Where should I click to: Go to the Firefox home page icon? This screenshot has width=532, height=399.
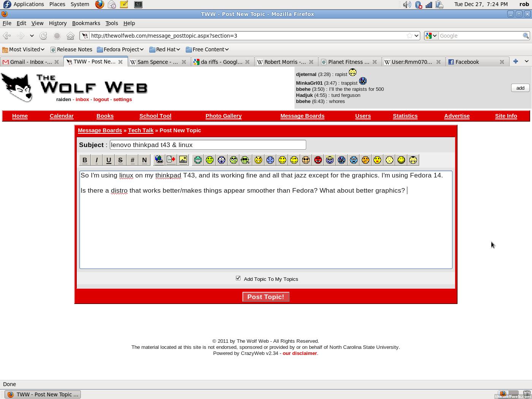(x=70, y=36)
